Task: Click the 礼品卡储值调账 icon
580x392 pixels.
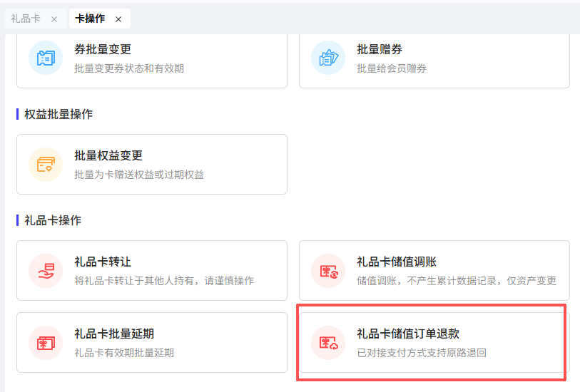Action: [x=328, y=271]
